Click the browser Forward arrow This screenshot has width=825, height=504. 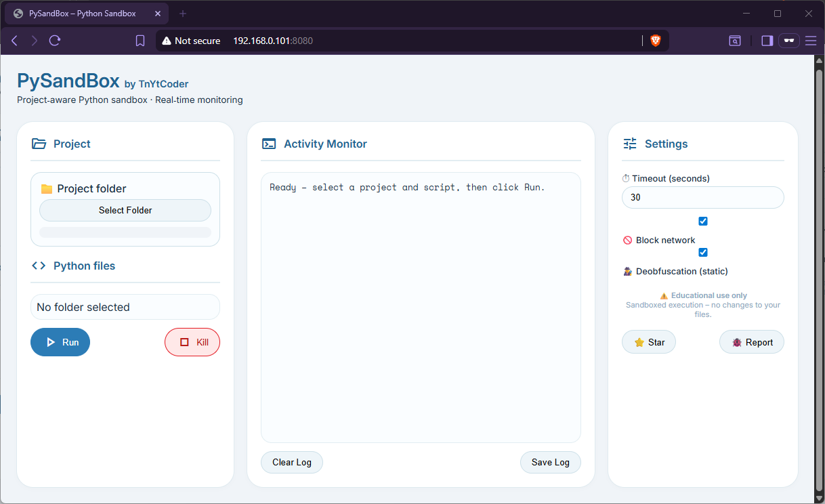coord(35,41)
